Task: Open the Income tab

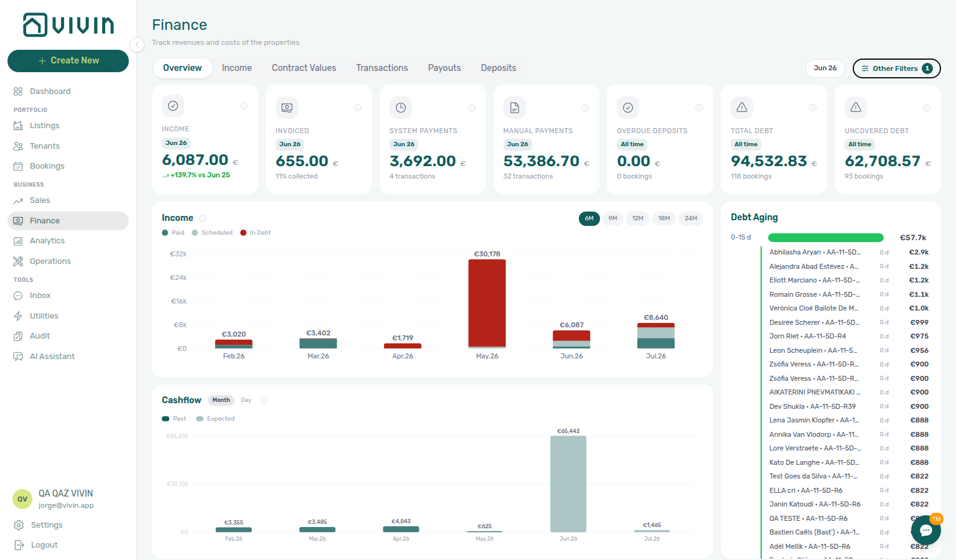Action: 237,68
